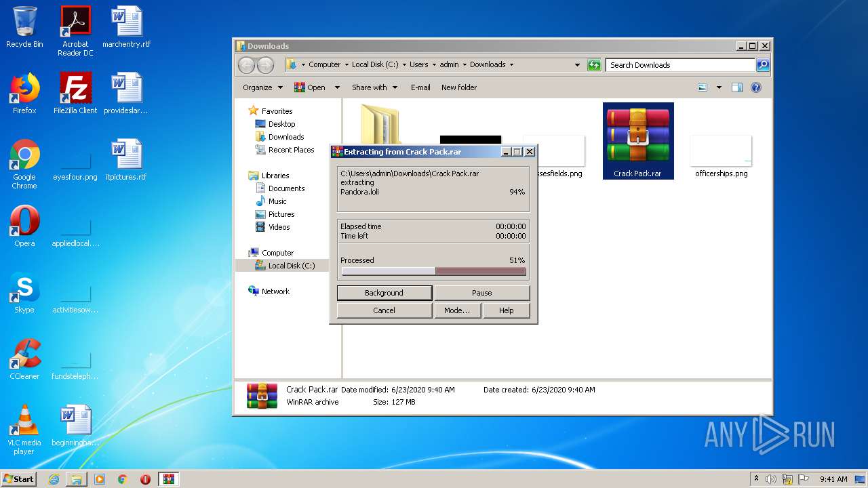Open Windows Media Player from taskbar
The image size is (868, 488).
pos(100,479)
